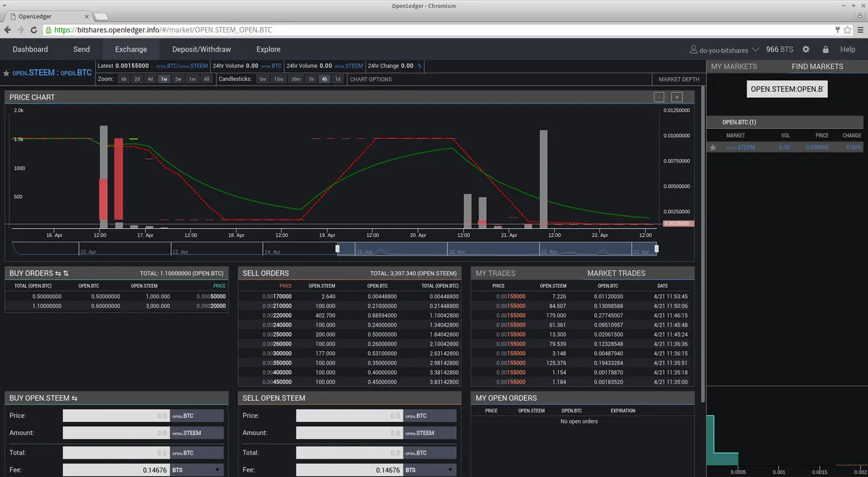Reload the page with the refresh icon

click(x=34, y=30)
